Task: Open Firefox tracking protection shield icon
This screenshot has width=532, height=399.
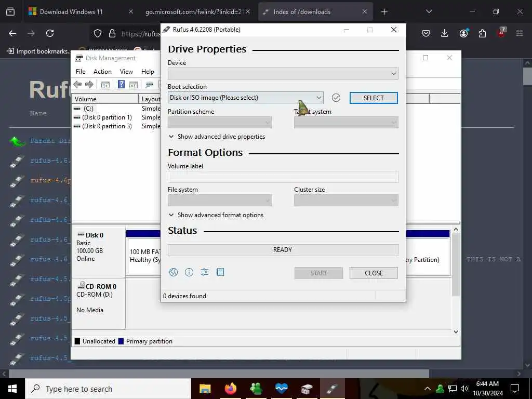Action: [98, 33]
